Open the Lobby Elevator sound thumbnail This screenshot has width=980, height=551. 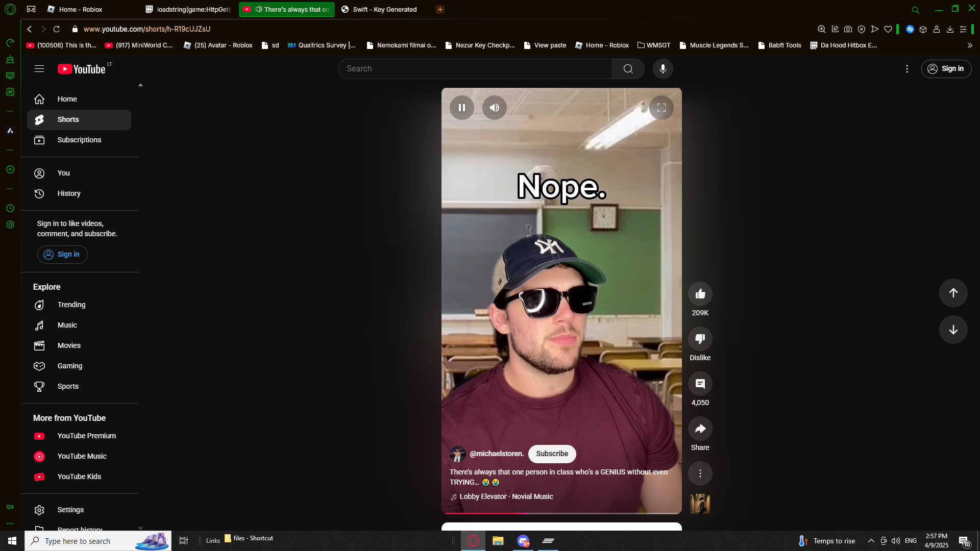[700, 504]
